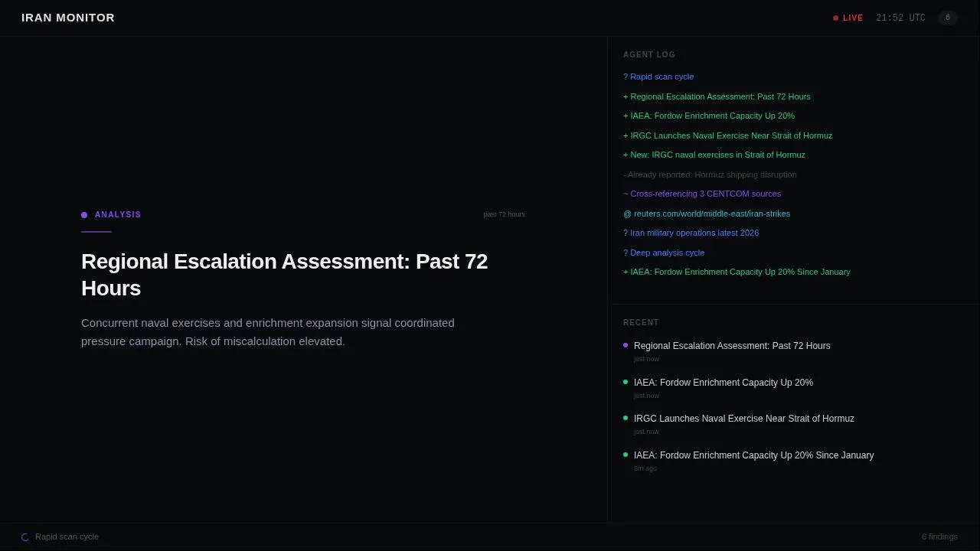The image size is (980, 551).
Task: Select log entry 'Fordow Enrichment Capacity Up 20% Since January'
Action: tap(737, 272)
